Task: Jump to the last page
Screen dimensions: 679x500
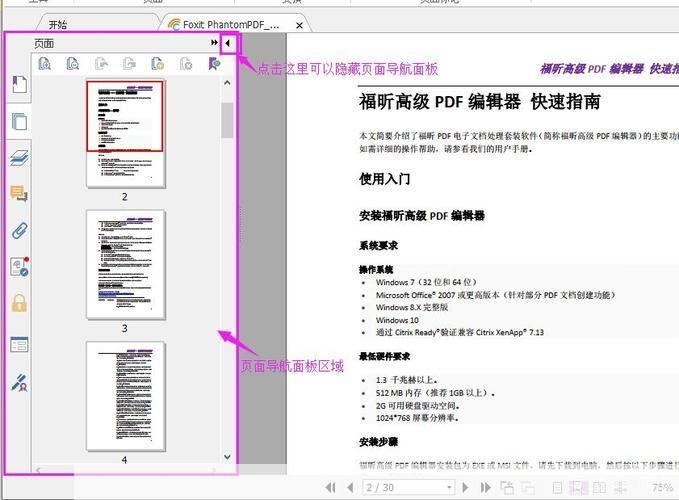Action: [x=486, y=487]
